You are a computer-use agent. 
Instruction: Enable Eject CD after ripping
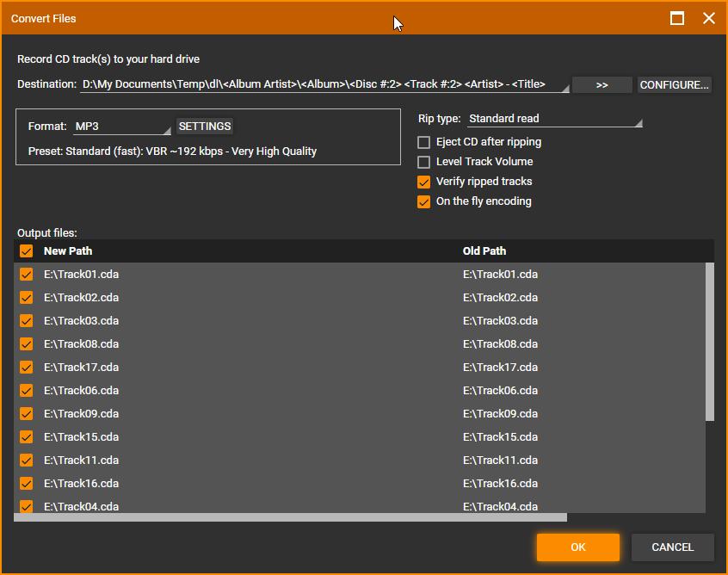424,142
